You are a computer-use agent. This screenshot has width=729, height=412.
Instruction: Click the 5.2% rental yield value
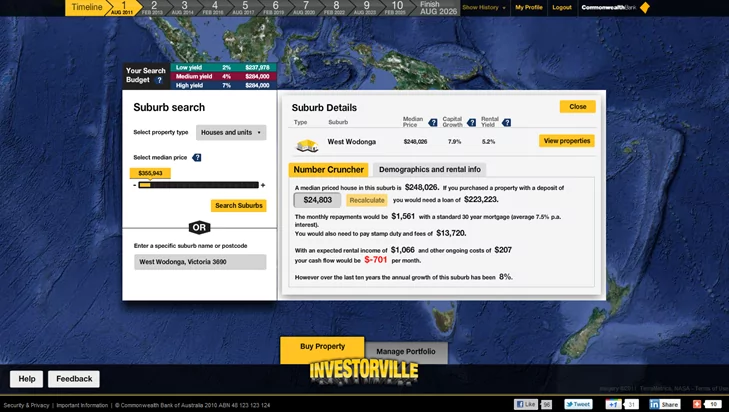(489, 142)
